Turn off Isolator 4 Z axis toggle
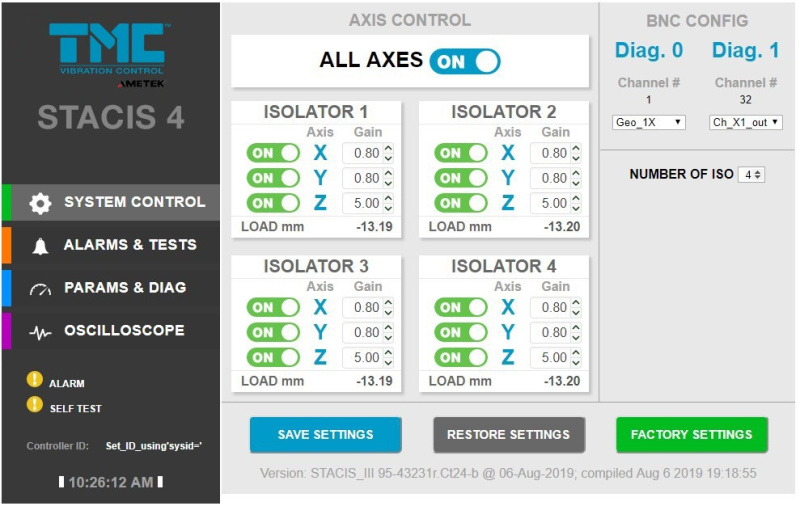Screen dimensions: 800x506 [460, 357]
